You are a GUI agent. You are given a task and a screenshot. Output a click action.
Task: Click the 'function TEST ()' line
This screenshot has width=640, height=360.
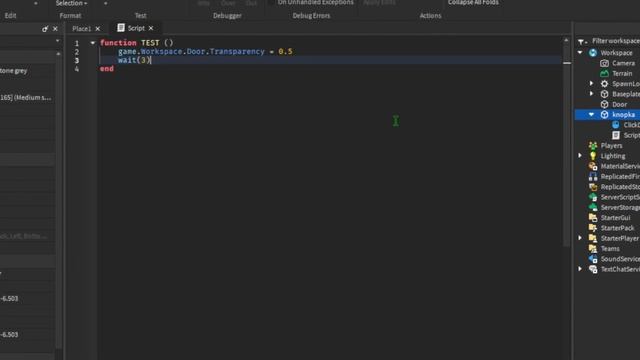(137, 43)
